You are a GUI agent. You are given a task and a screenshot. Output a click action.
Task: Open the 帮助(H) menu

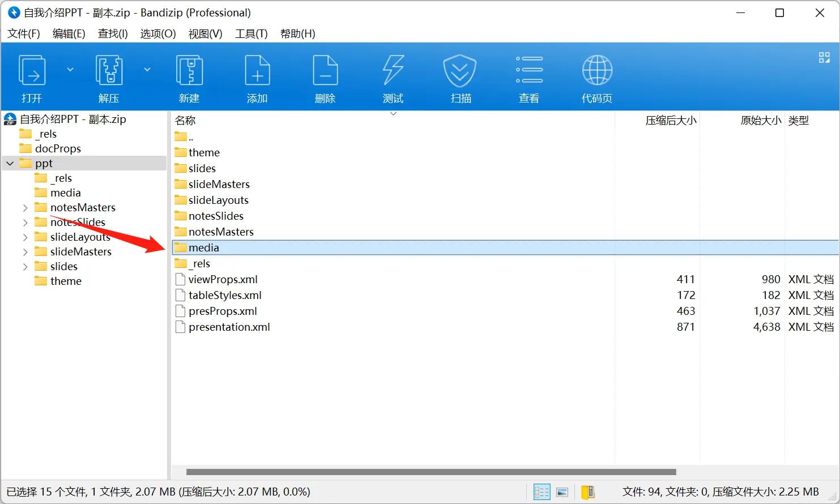tap(298, 34)
